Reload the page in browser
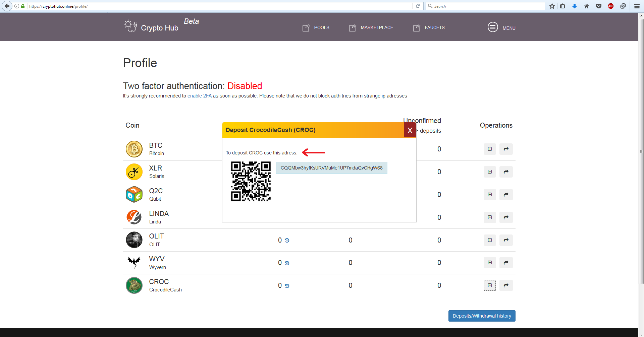The width and height of the screenshot is (644, 337). tap(418, 6)
